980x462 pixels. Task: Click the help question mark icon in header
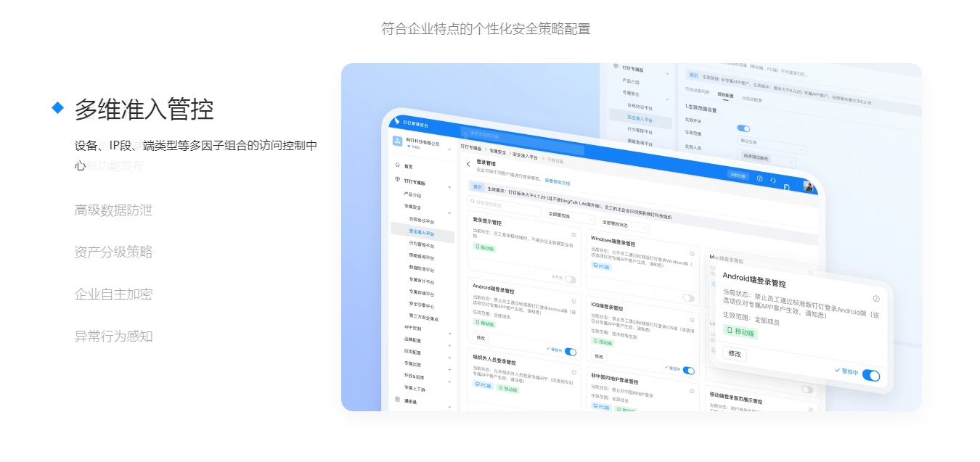click(759, 178)
